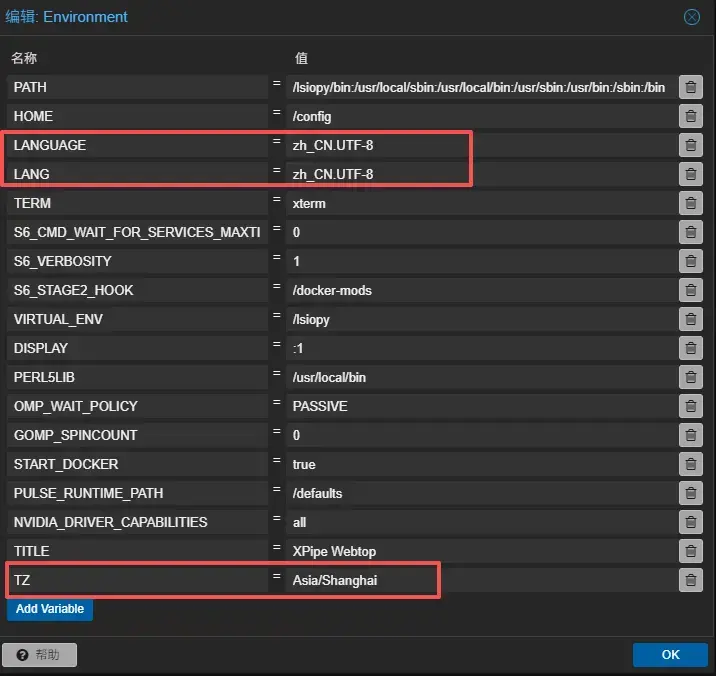
Task: Remove the DISPLAY variable entry
Action: [690, 349]
